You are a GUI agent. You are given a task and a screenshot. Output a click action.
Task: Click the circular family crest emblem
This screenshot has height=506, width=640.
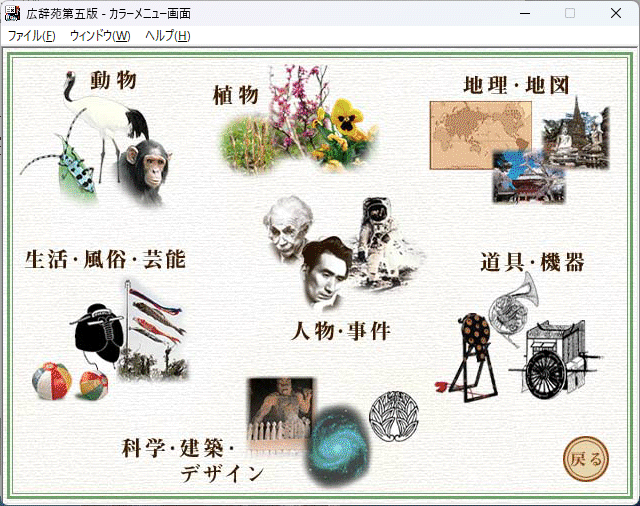coord(394,416)
